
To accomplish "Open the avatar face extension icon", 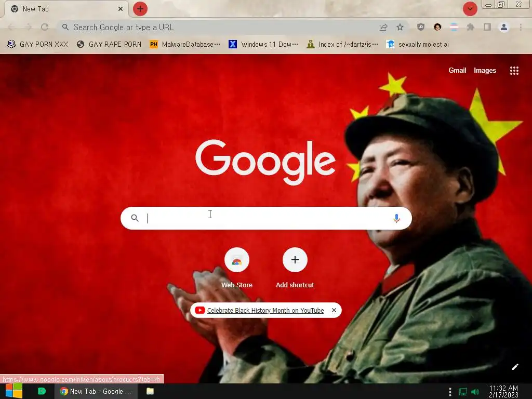I will [437, 27].
